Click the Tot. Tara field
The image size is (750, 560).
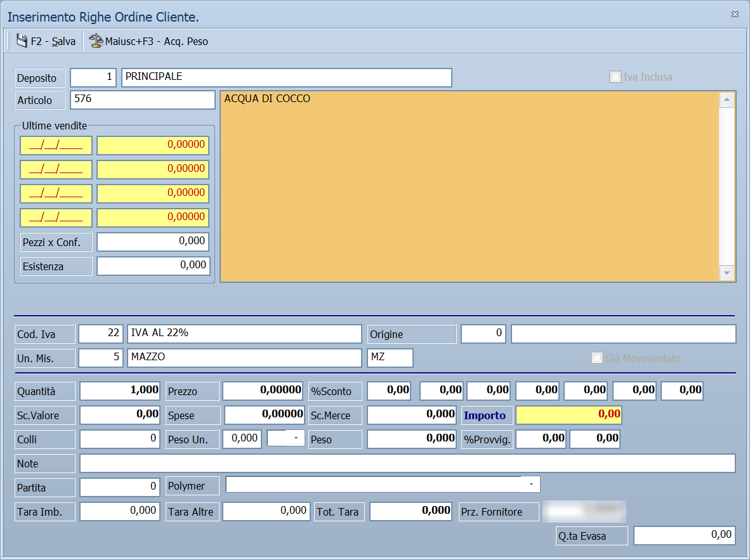(411, 511)
